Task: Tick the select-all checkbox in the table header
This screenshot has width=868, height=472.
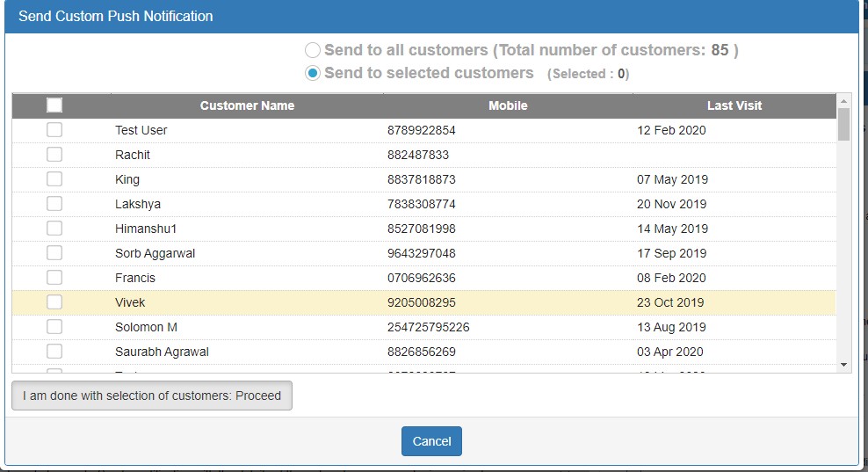Action: [x=54, y=105]
